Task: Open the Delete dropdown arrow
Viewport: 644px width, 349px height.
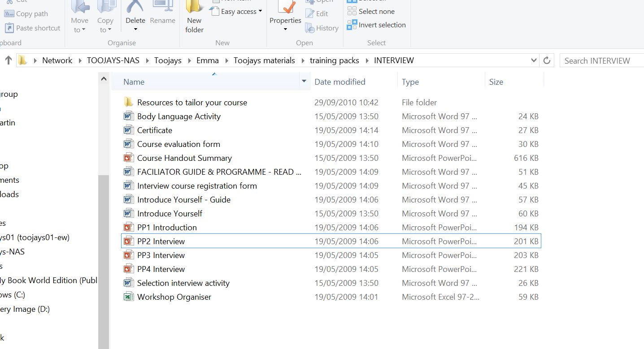Action: pos(135,30)
